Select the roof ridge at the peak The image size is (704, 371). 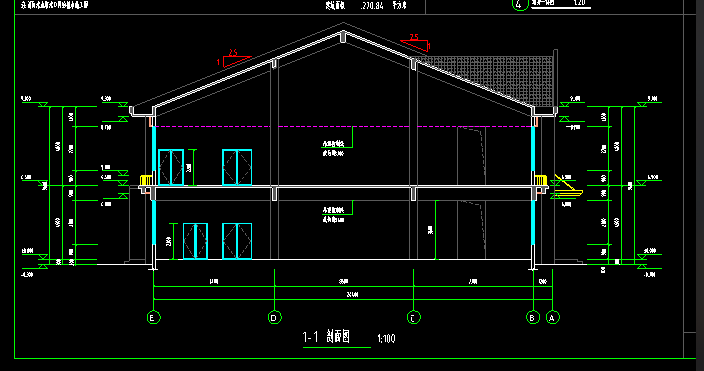point(343,36)
